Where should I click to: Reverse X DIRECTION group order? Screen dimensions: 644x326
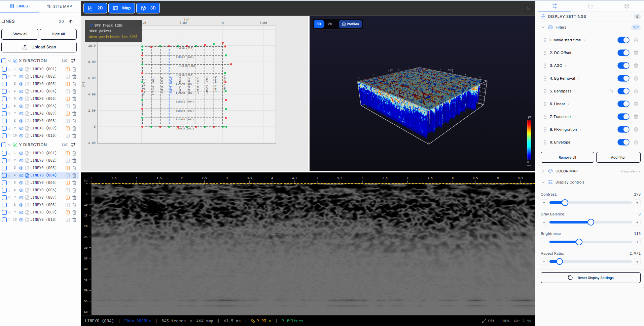73,61
